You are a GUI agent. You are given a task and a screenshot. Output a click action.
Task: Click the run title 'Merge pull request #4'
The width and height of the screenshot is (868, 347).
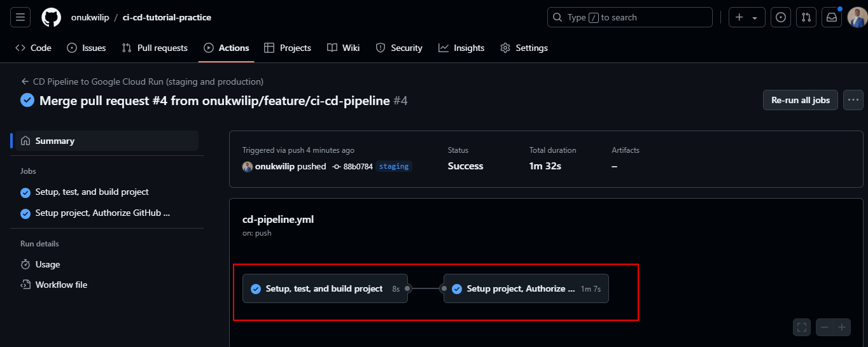(x=214, y=101)
